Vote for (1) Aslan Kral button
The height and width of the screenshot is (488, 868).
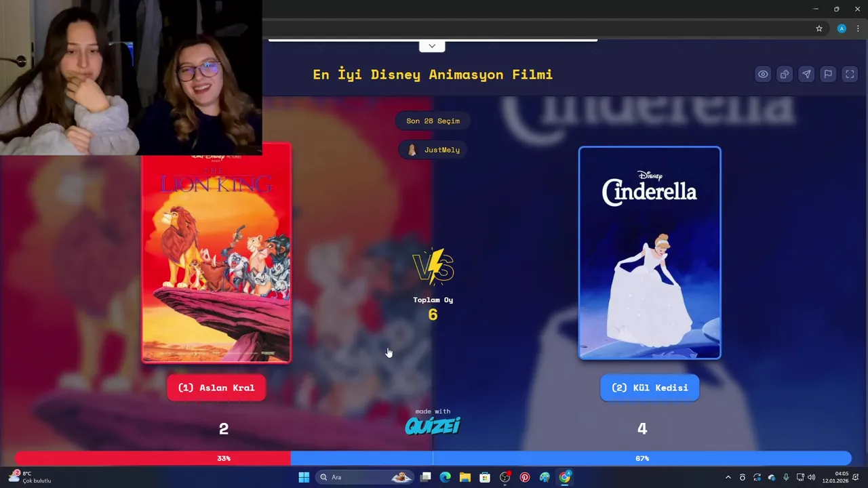216,388
